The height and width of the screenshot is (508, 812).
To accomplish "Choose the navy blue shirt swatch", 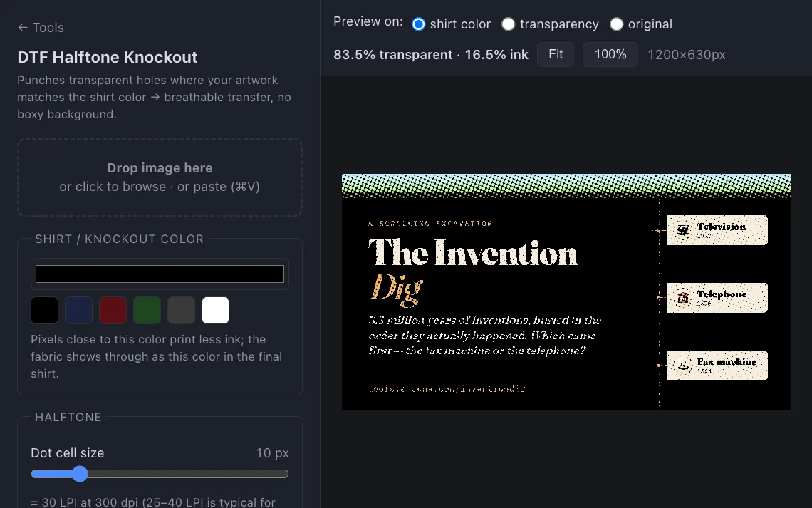I will click(79, 310).
